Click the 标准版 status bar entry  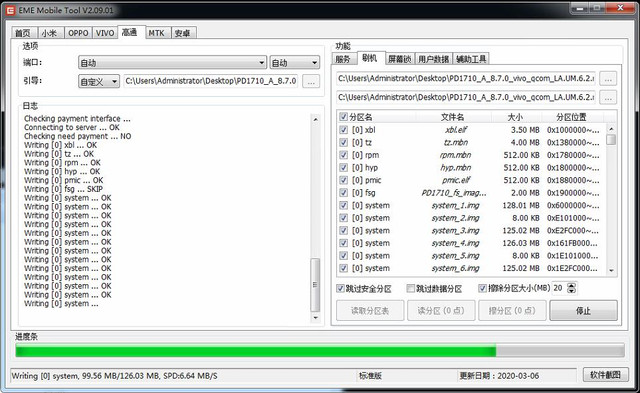pos(370,375)
